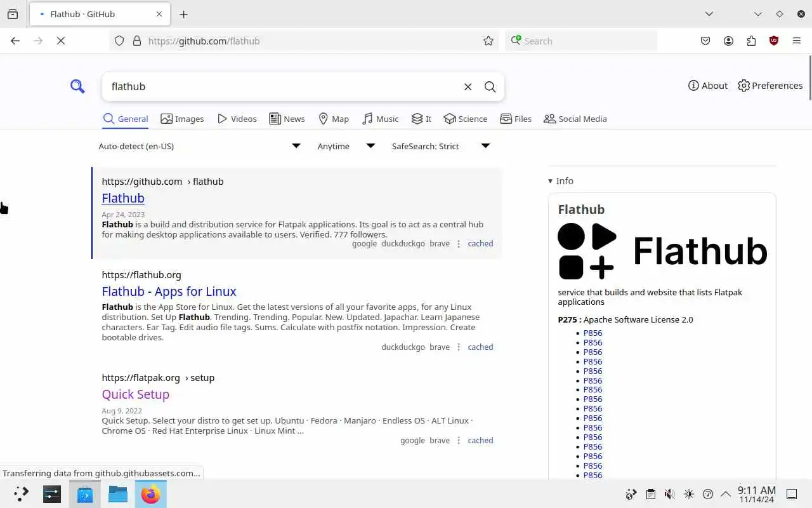Open the list all tabs dropdown

point(709,14)
